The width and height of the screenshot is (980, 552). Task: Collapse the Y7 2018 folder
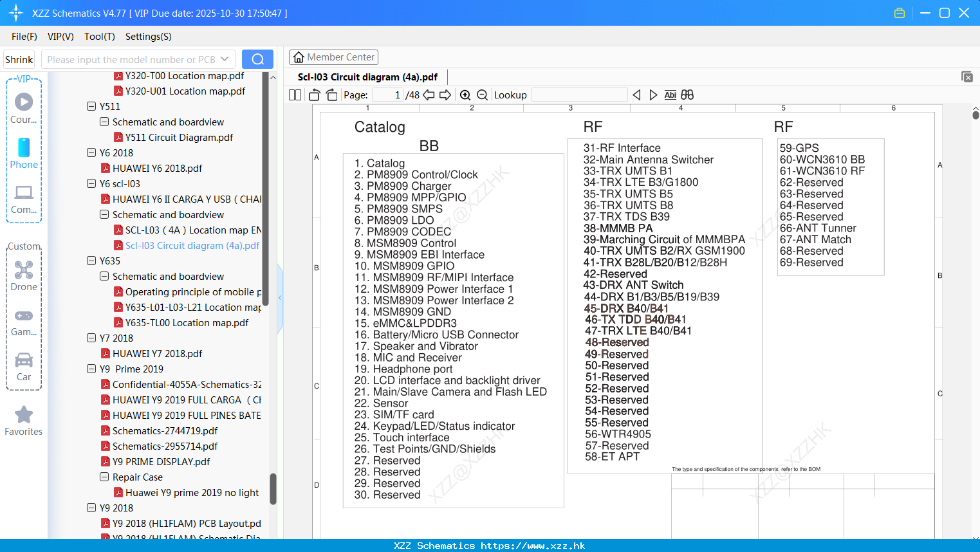(x=91, y=338)
